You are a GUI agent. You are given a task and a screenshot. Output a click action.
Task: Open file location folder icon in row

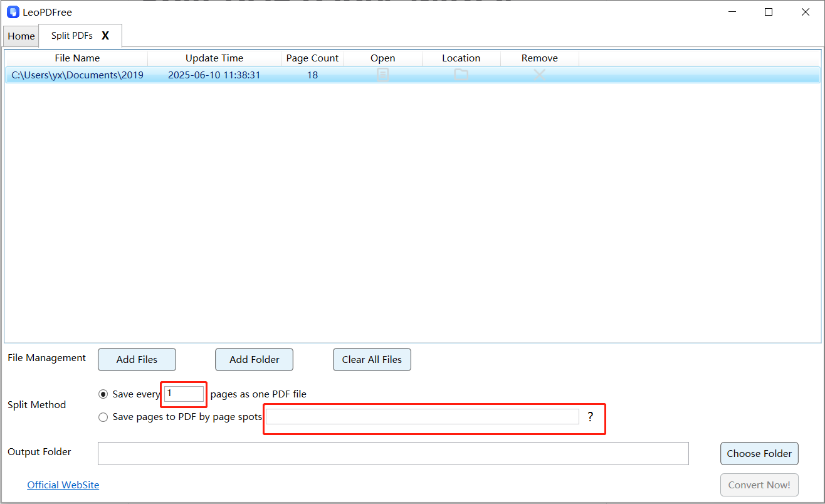461,75
